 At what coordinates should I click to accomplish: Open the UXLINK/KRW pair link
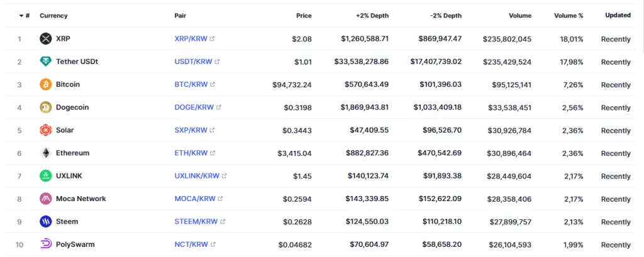197,176
